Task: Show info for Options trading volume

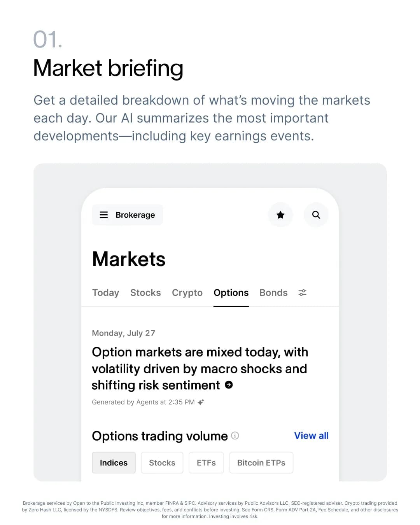Action: 235,436
